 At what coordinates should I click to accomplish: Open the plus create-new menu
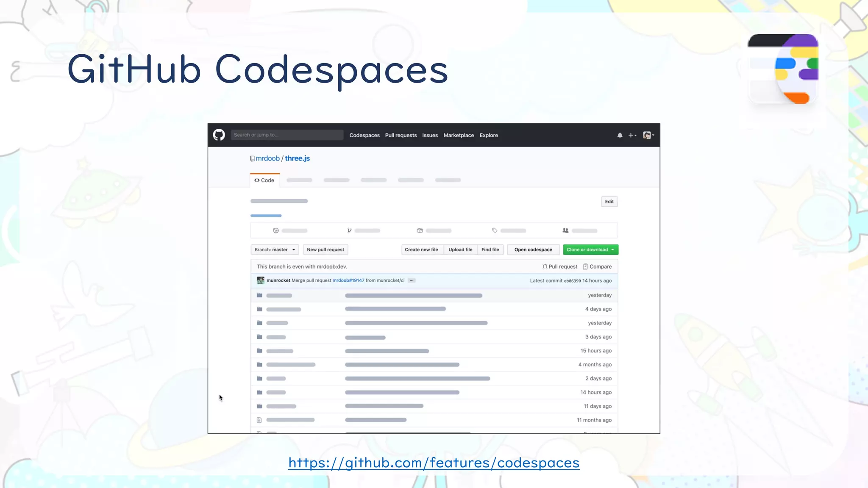[x=632, y=136]
